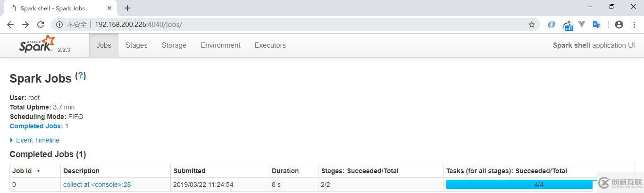This screenshot has width=644, height=193.
Task: Sort jobs by Job Id column arrow
Action: point(38,171)
